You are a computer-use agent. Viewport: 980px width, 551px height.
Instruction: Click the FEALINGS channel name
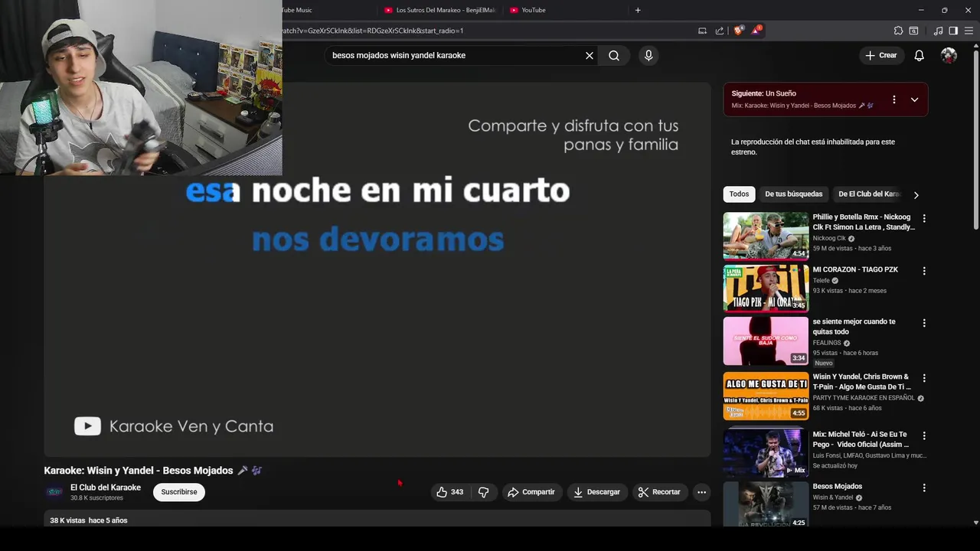pos(827,343)
